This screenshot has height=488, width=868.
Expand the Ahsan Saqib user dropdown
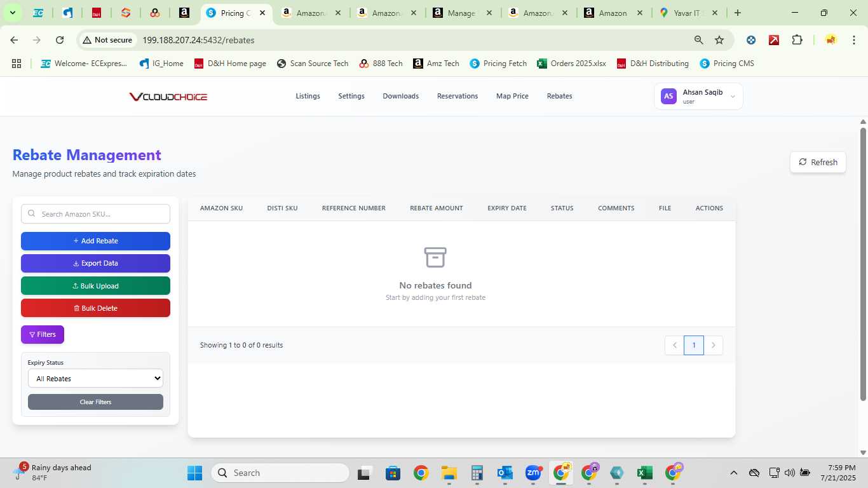698,97
